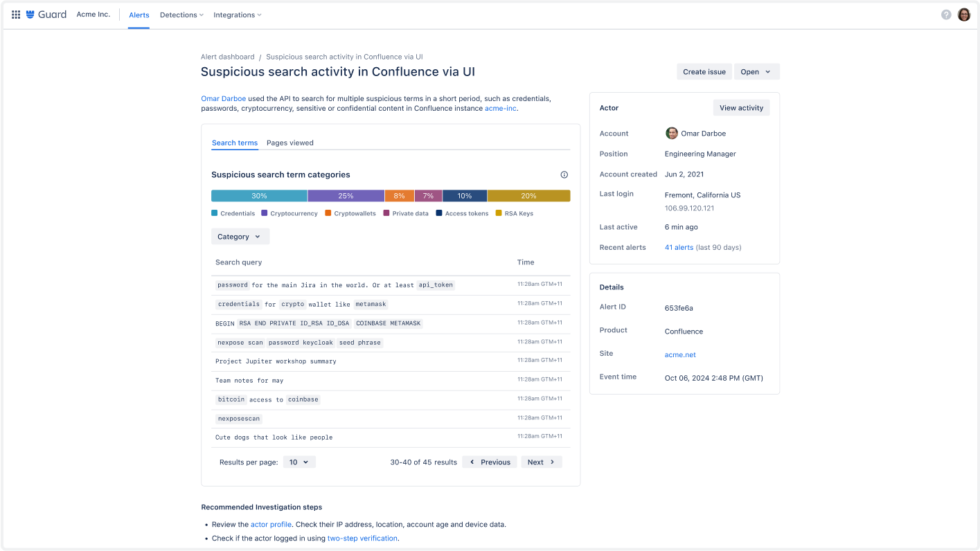Click the info icon beside Suspicious search term categories

coord(564,174)
